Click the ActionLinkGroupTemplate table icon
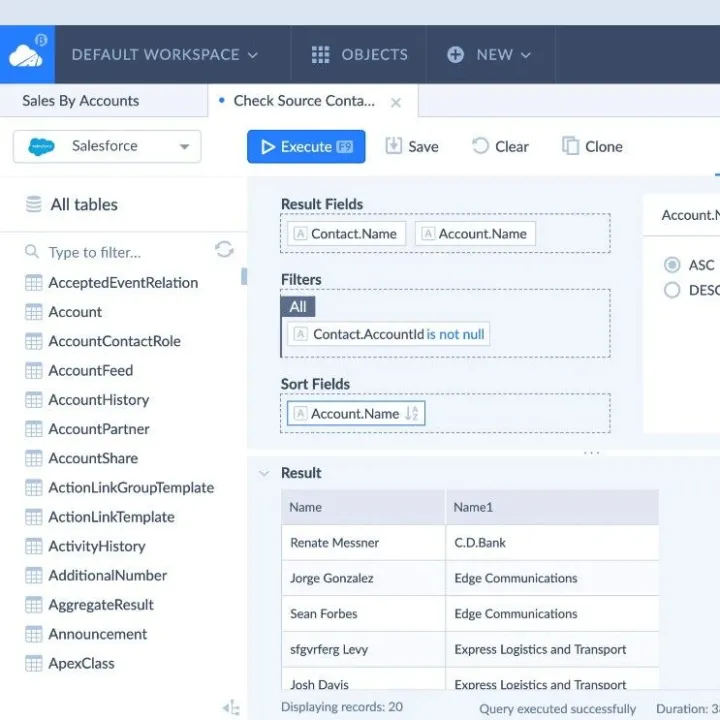 point(34,488)
